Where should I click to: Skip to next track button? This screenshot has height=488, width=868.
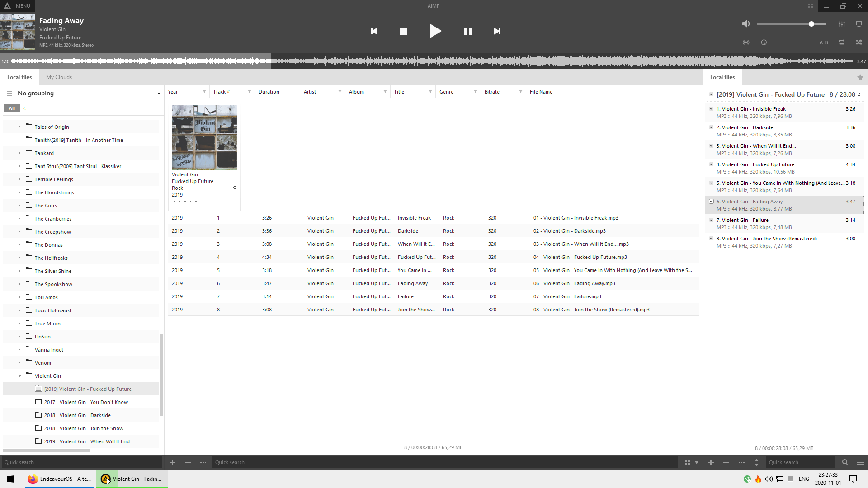[x=497, y=31]
